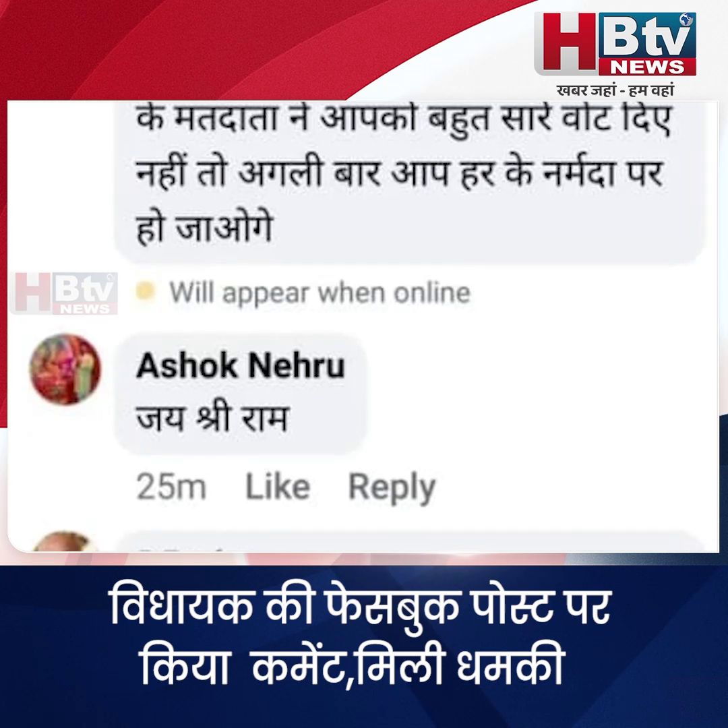
Task: Click the red NEWS label in logo
Action: pyautogui.click(x=647, y=67)
